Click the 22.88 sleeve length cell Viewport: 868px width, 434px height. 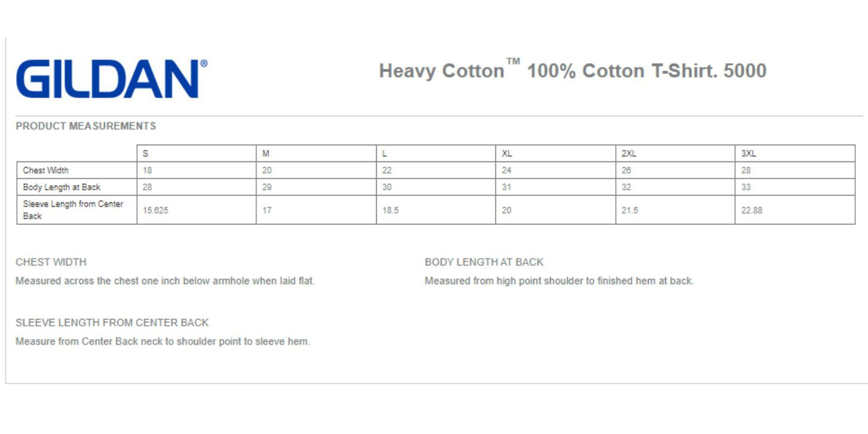click(752, 211)
